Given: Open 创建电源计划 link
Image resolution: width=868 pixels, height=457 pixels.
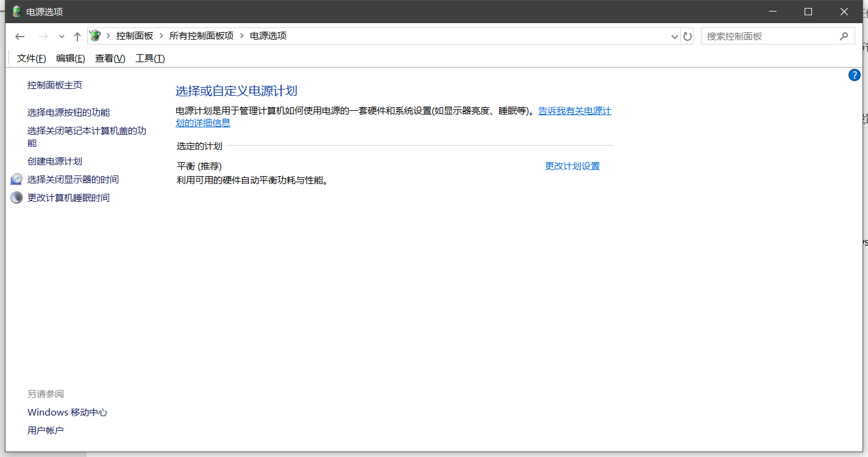Looking at the screenshot, I should tap(55, 161).
